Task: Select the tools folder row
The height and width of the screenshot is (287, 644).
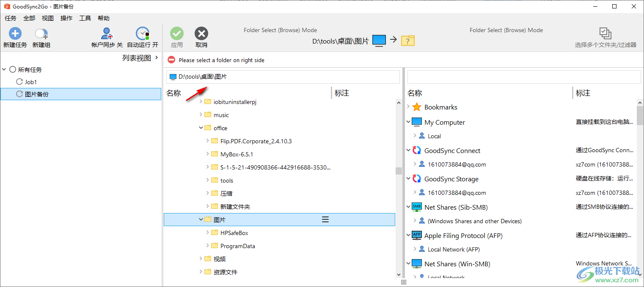Action: point(279,180)
